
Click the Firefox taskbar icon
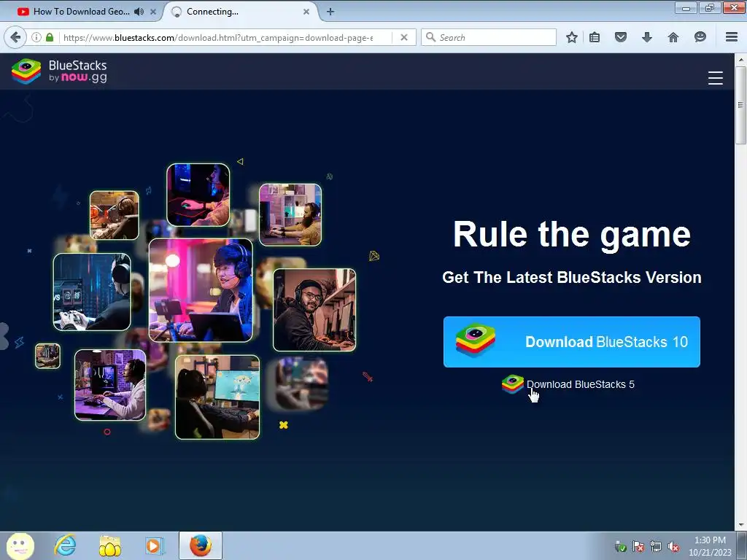201,545
